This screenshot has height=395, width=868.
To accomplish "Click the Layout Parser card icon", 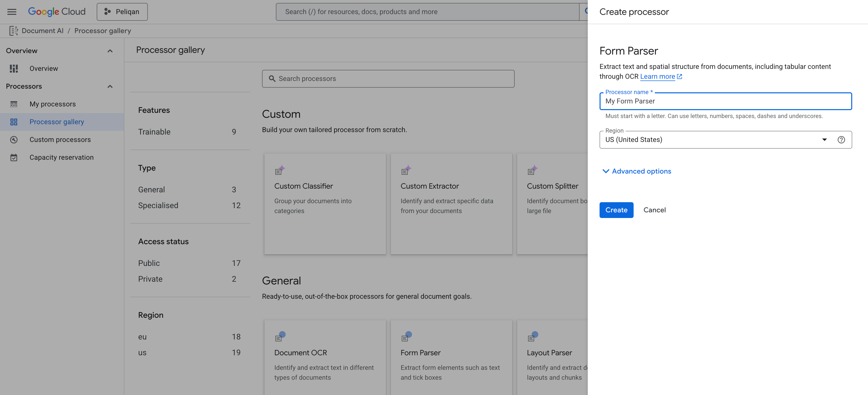I will 533,336.
